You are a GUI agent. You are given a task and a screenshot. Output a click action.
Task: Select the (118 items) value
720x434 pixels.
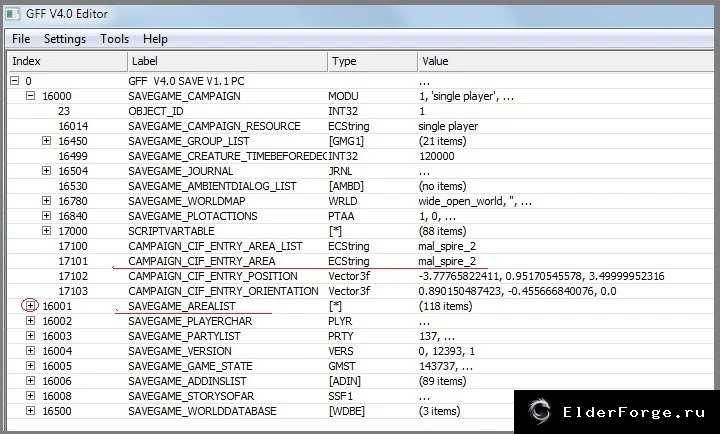[x=445, y=306]
